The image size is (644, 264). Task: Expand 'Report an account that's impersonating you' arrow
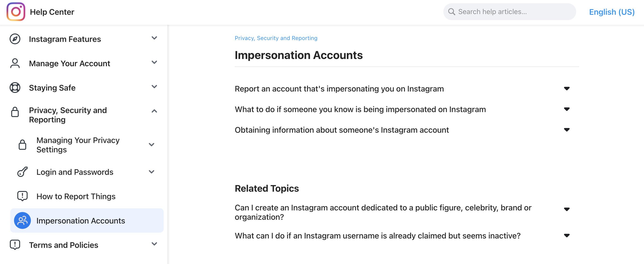tap(567, 88)
